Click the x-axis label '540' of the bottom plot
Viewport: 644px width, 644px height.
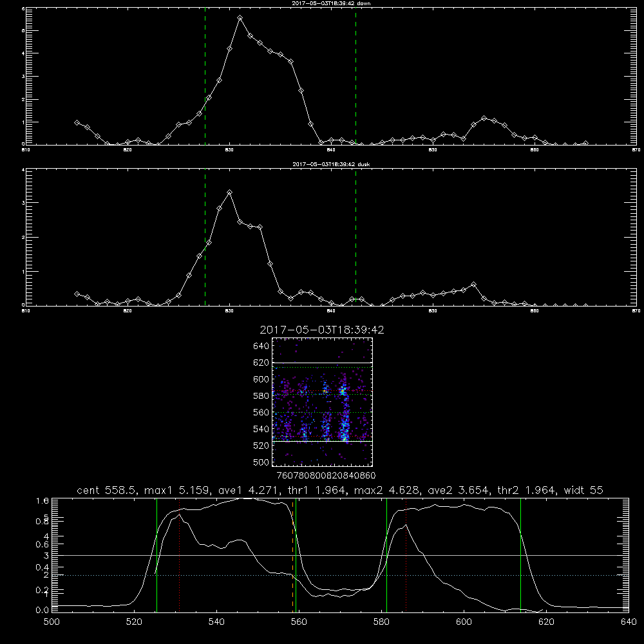pos(217,622)
